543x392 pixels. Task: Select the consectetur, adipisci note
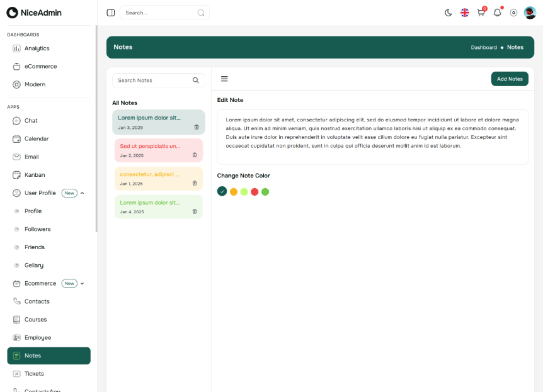click(159, 179)
